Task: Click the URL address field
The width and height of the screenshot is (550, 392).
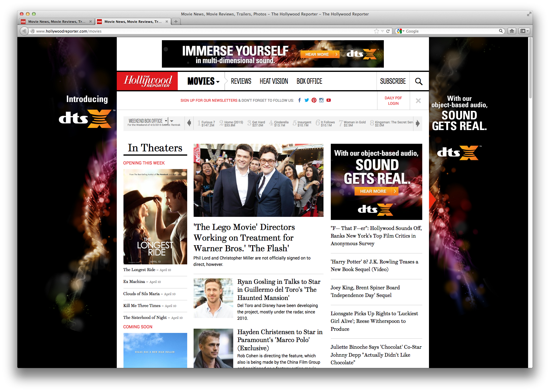Action: (x=201, y=31)
